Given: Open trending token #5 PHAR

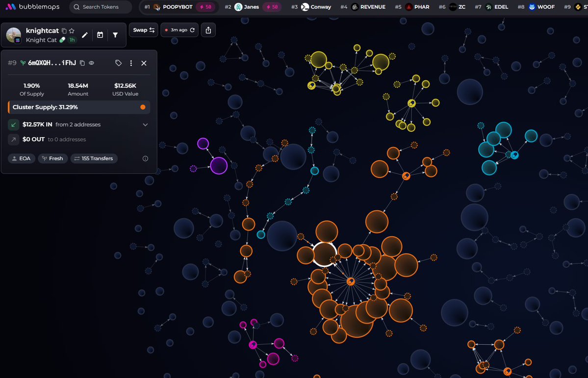Looking at the screenshot, I should 412,7.
